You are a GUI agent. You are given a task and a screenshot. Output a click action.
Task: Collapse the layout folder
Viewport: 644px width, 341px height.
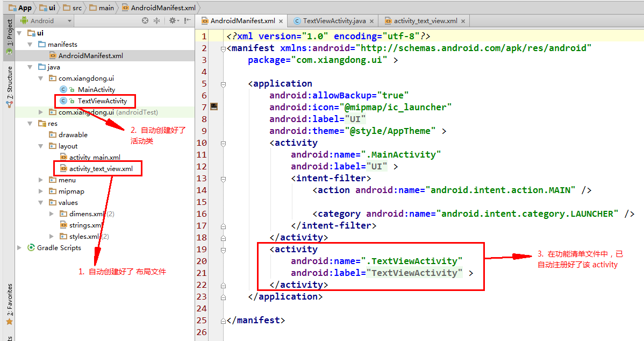coord(40,146)
